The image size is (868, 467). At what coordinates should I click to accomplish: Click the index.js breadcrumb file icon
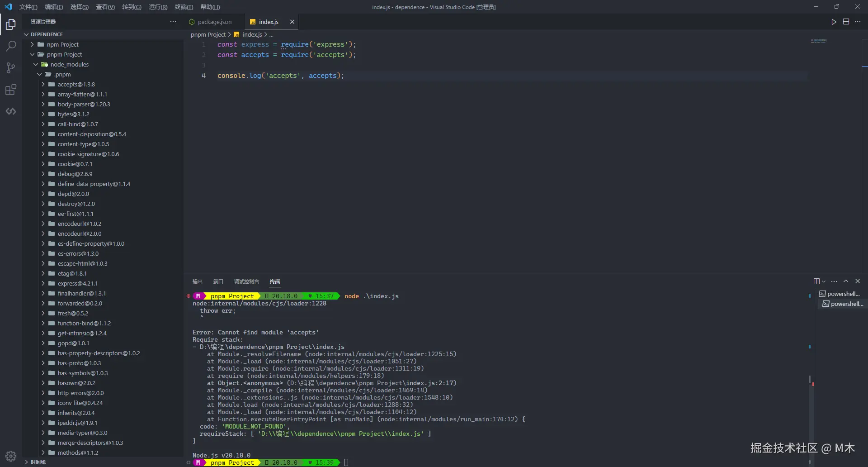(236, 35)
